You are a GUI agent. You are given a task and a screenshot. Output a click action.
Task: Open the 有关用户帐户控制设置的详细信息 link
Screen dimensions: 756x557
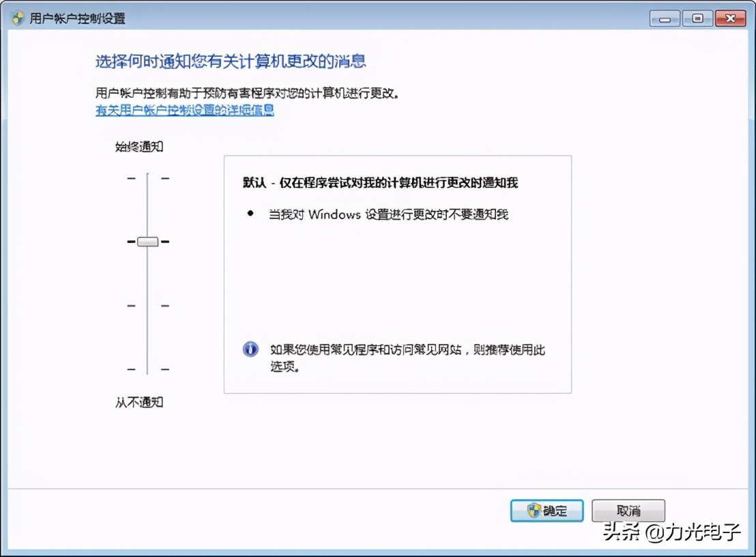pos(184,110)
